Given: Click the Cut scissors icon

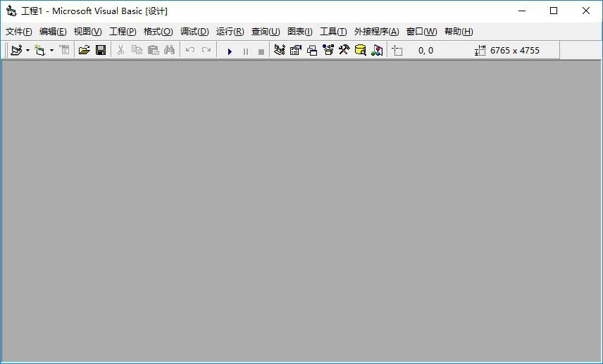Looking at the screenshot, I should pyautogui.click(x=120, y=51).
